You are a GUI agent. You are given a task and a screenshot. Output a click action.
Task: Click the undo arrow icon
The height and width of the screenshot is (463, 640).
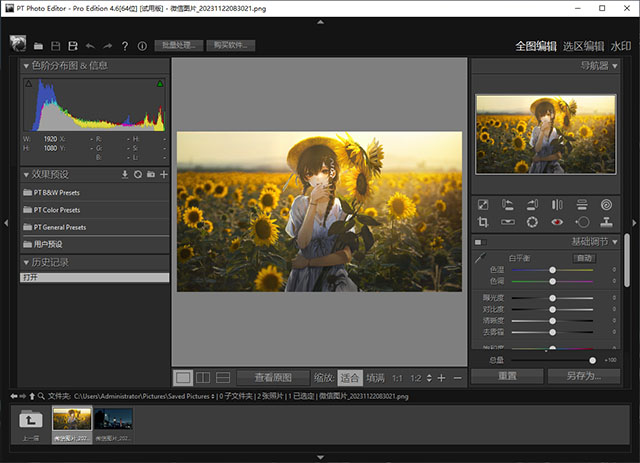tap(90, 46)
